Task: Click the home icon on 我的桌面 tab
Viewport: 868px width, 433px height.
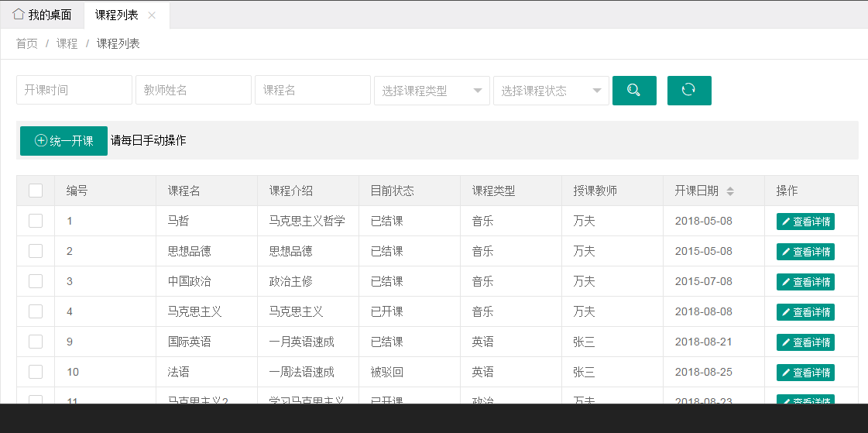Action: (19, 15)
